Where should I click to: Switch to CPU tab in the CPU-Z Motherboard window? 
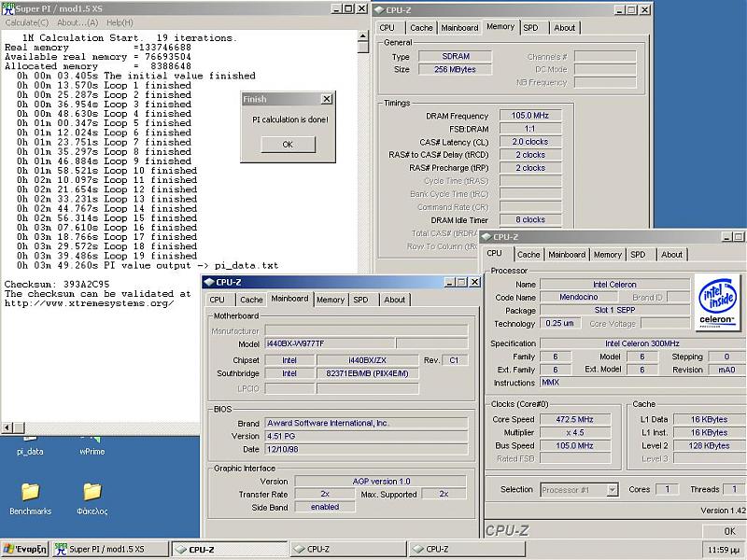pyautogui.click(x=217, y=300)
